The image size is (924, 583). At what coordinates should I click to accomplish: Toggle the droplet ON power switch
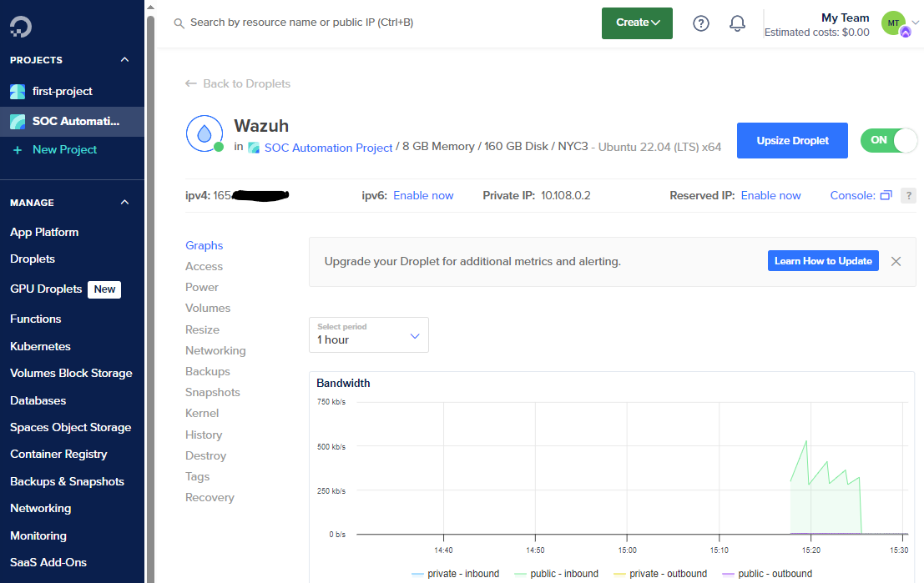coord(888,140)
